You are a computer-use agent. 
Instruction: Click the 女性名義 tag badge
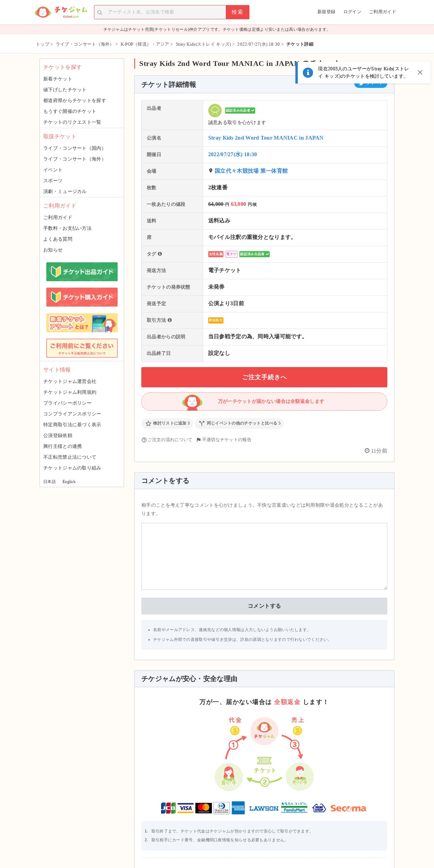tap(216, 254)
